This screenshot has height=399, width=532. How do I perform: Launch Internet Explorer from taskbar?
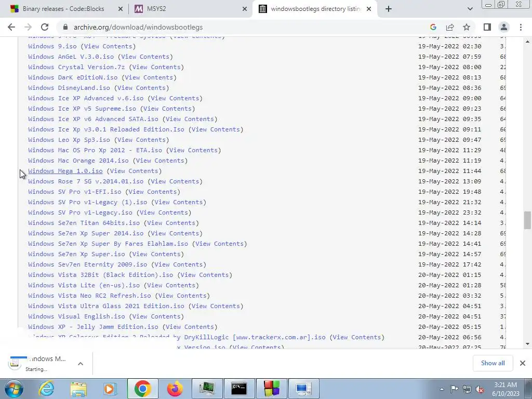46,389
